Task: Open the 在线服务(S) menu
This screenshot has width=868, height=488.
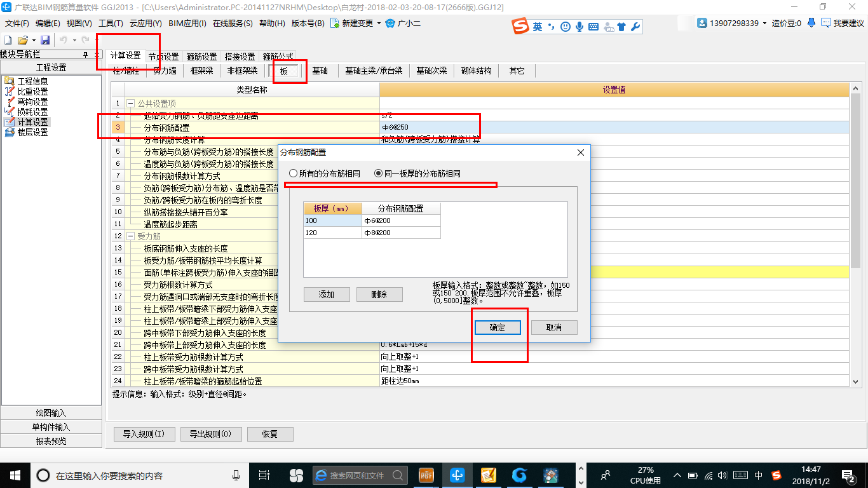Action: tap(233, 24)
